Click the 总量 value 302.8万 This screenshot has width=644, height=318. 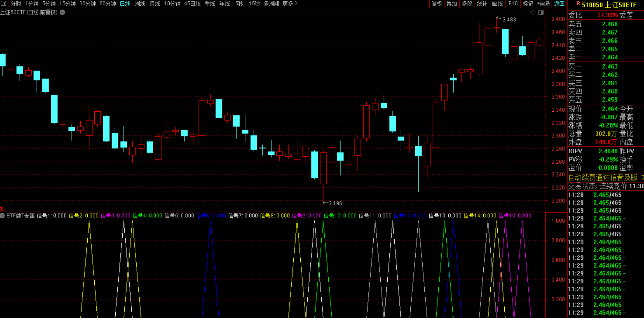(606, 134)
